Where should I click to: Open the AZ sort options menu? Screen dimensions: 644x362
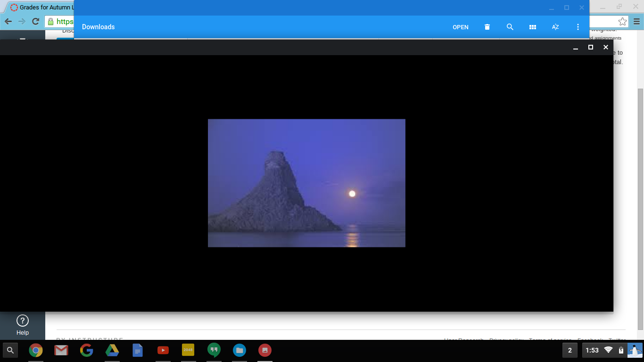tap(555, 27)
